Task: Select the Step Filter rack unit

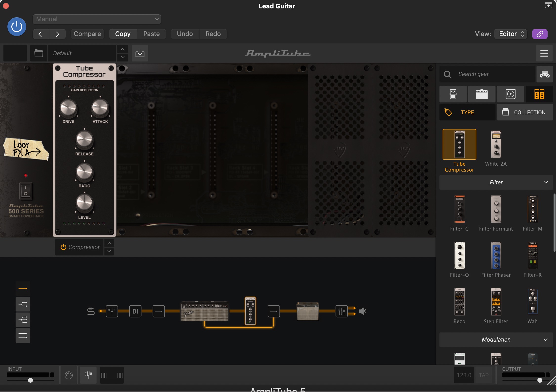Action: [x=496, y=302]
